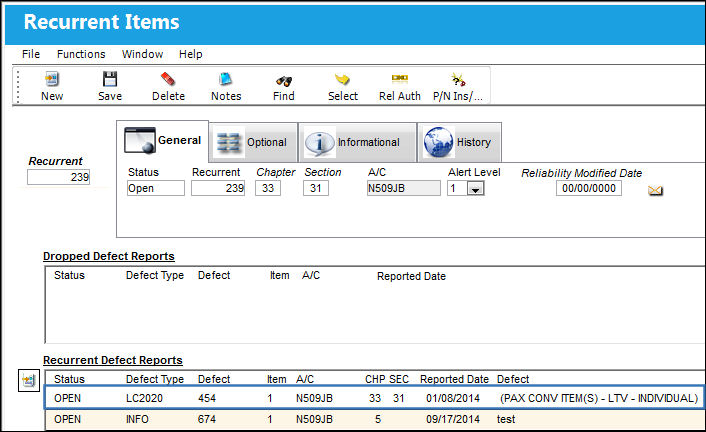Click Reported Date header in Dropped Defect Reports
706x432 pixels.
(411, 276)
